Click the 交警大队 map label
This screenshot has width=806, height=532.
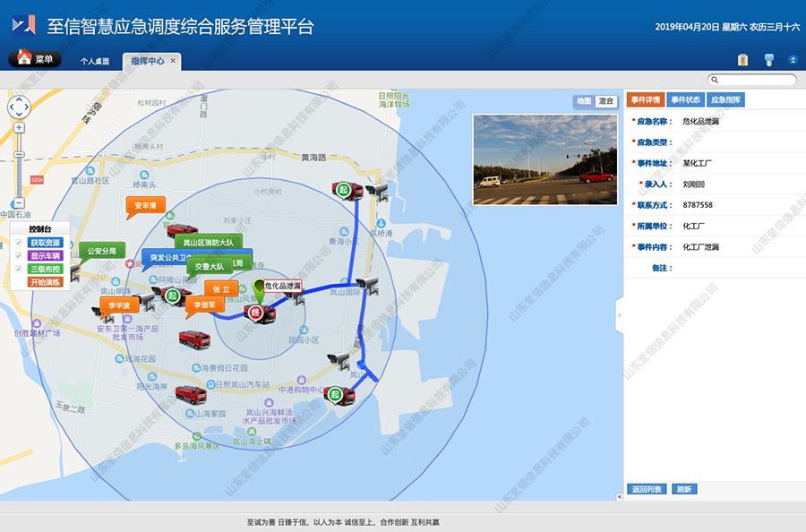pos(210,266)
